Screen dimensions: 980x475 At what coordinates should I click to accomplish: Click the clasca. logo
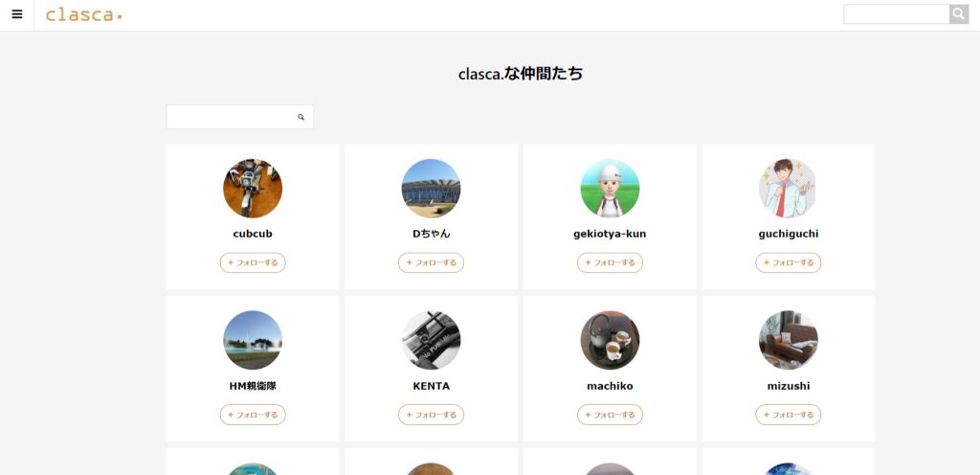pyautogui.click(x=84, y=14)
